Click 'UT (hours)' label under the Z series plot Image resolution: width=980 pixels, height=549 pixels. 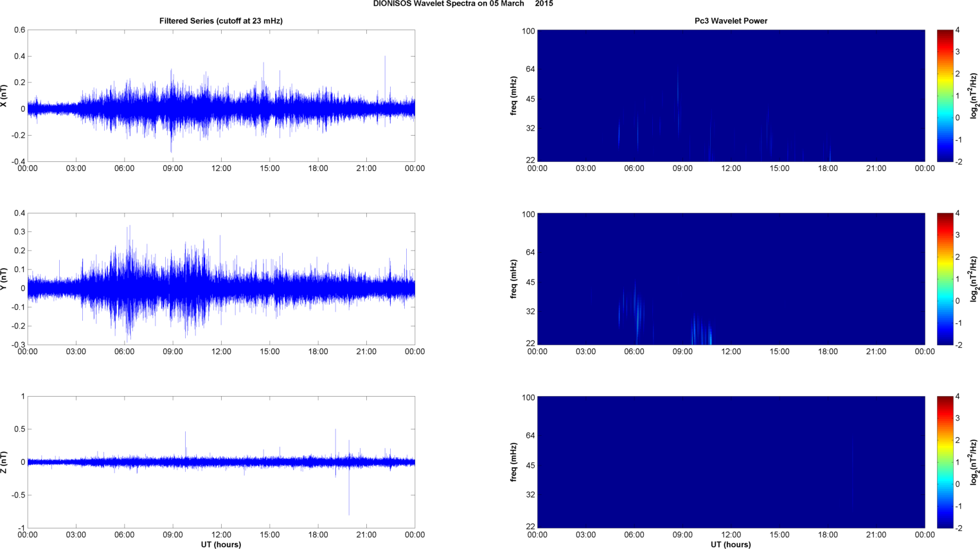(221, 544)
